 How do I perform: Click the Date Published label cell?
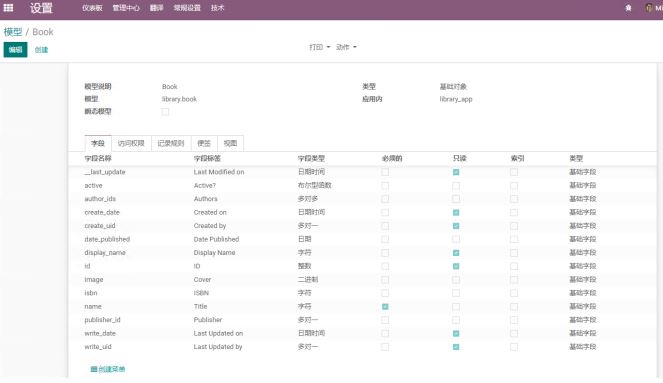click(x=216, y=239)
